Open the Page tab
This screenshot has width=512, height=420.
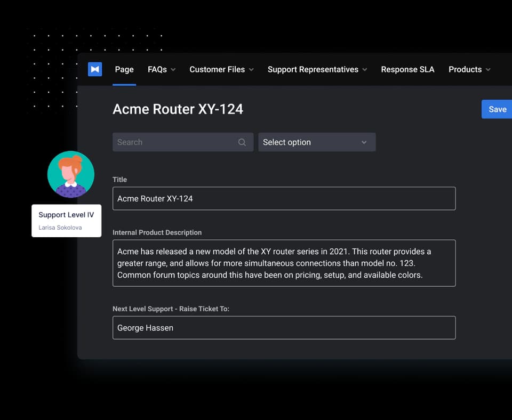124,69
